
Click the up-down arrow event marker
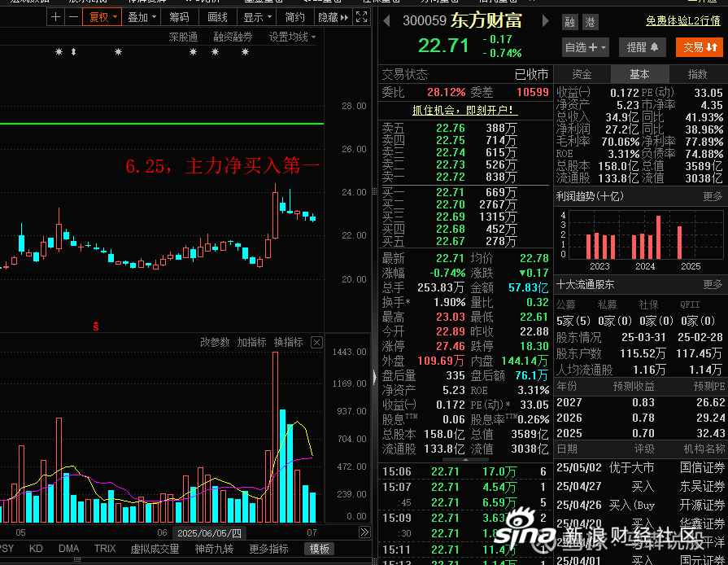click(x=73, y=51)
